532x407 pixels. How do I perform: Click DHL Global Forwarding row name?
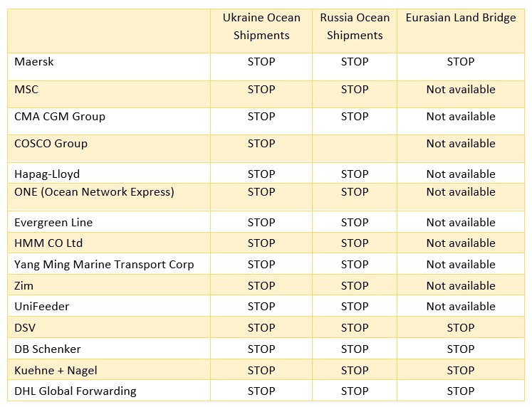pyautogui.click(x=75, y=391)
